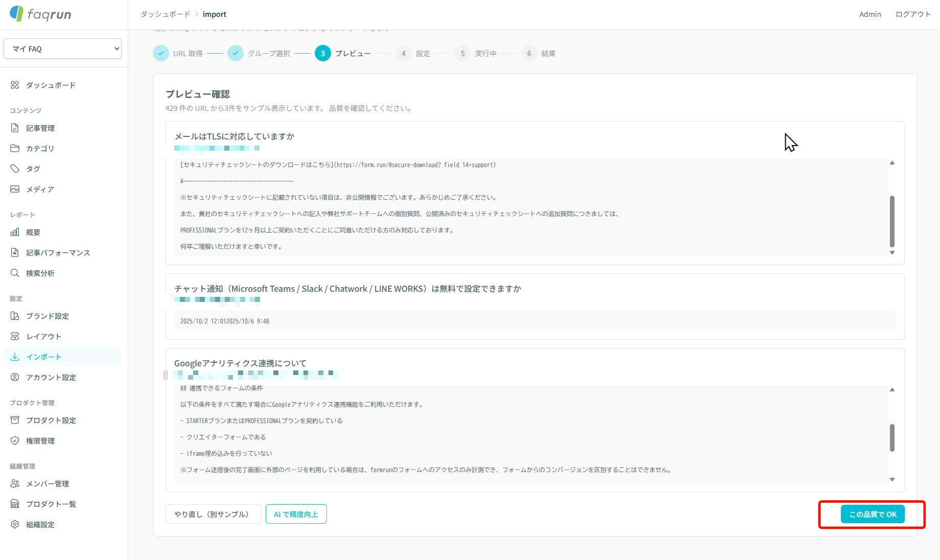This screenshot has width=940, height=560.
Task: Click the Admin link
Action: (x=870, y=14)
